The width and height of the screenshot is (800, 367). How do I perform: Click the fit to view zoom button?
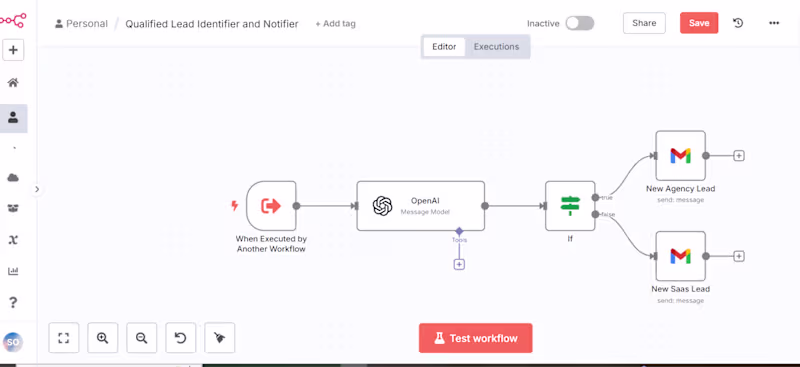pos(64,338)
